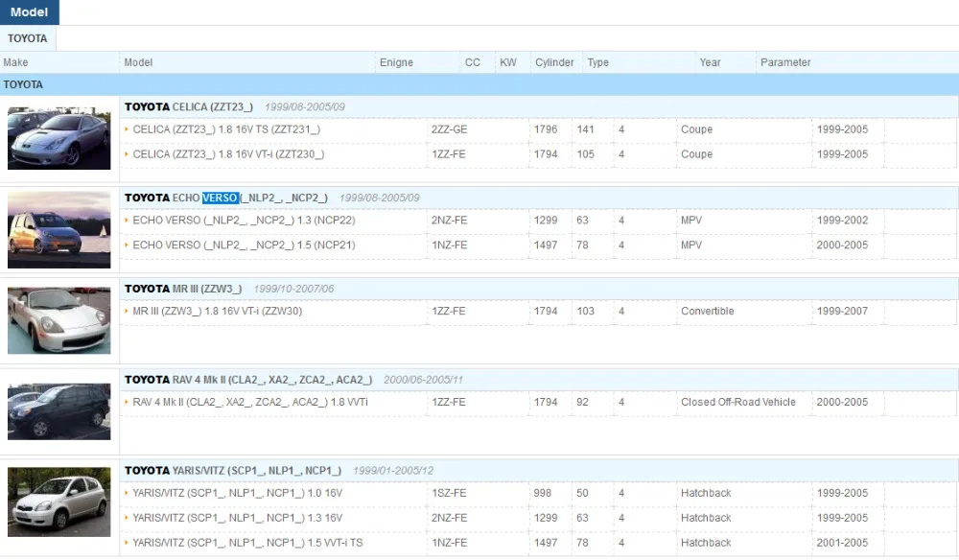This screenshot has width=959, height=560.
Task: Click the TOYOTA RAV 4 Mk II heading
Action: (248, 380)
